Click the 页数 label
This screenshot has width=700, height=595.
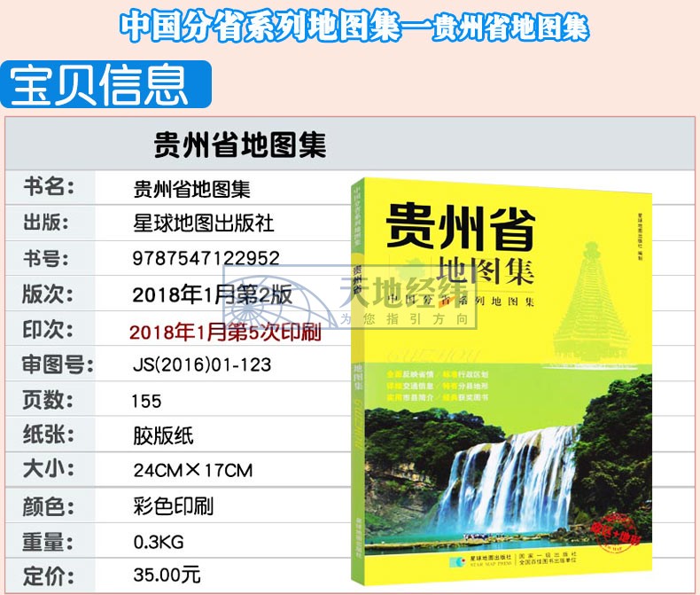click(x=48, y=400)
